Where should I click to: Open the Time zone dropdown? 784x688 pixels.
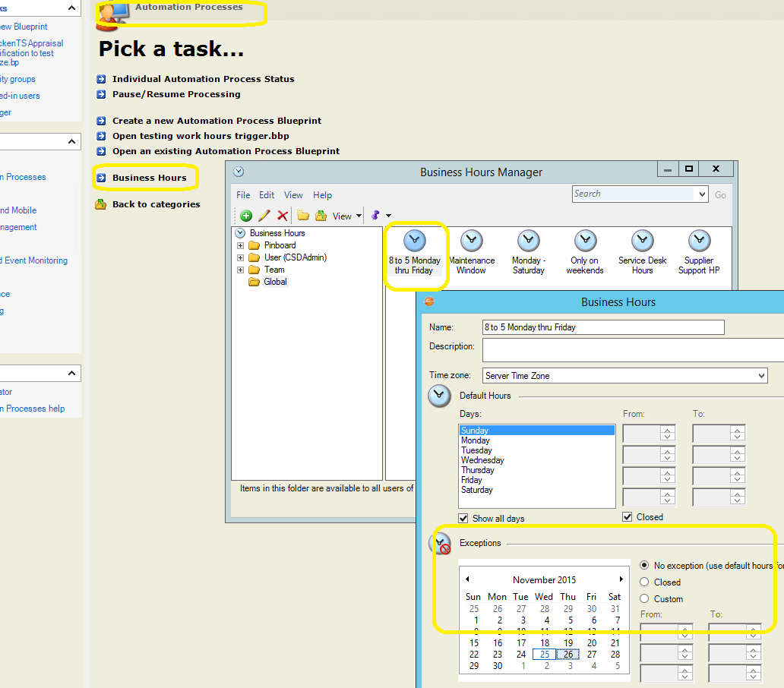pyautogui.click(x=762, y=376)
